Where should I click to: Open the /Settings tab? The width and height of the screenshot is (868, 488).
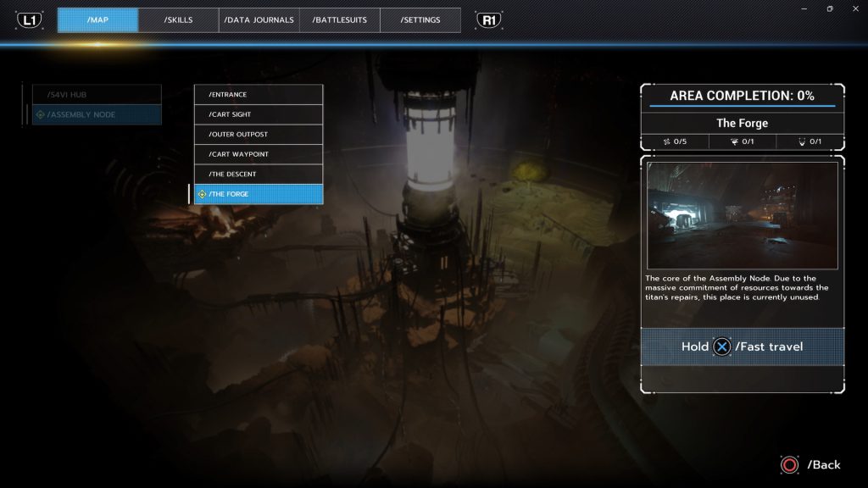click(x=420, y=20)
